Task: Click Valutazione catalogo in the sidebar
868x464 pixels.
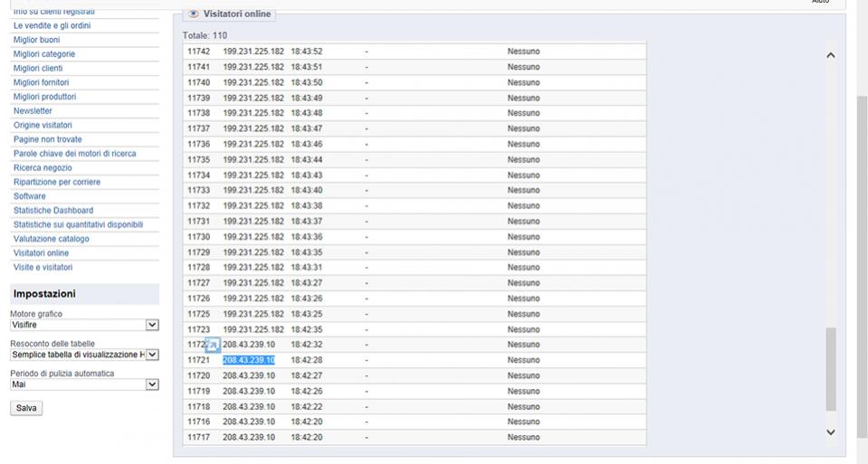Action: 52,239
